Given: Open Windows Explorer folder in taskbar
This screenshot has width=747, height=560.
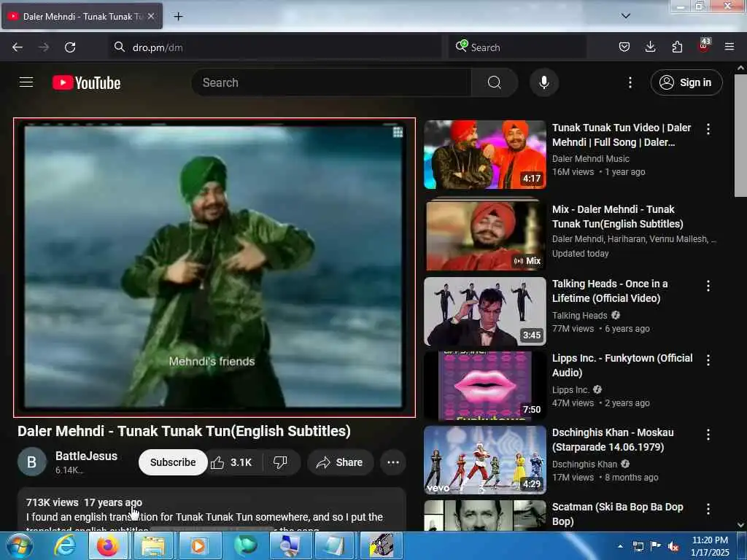Looking at the screenshot, I should point(153,546).
